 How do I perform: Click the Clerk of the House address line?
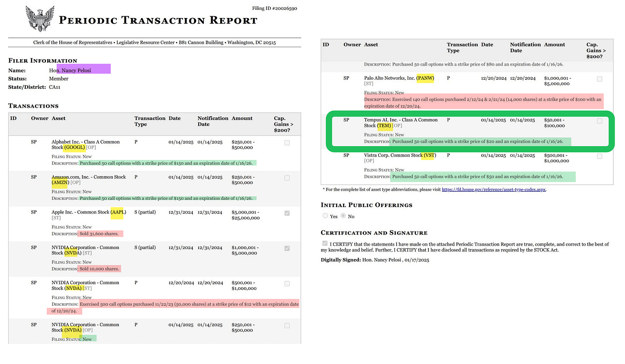(155, 42)
